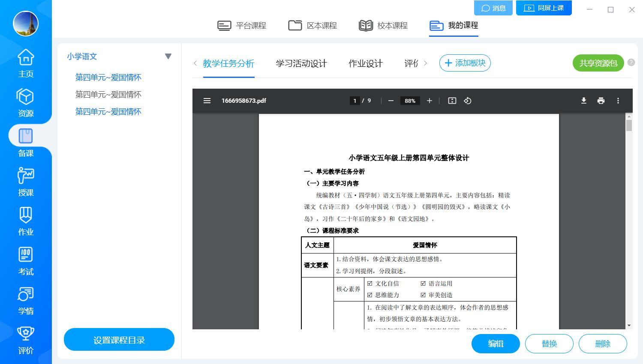Viewport: 643px width, 364px height.
Task: Click the 设置课程目录 button
Action: pyautogui.click(x=119, y=340)
